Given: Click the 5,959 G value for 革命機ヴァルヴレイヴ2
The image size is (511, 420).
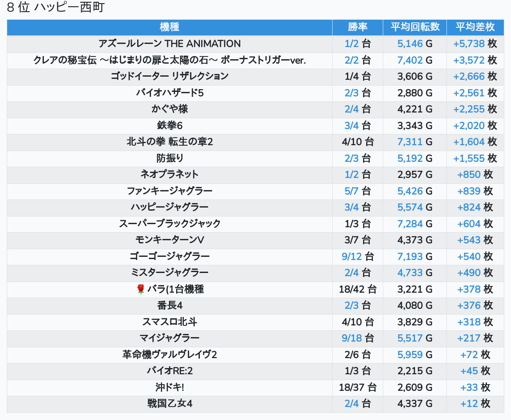Looking at the screenshot, I should [415, 355].
